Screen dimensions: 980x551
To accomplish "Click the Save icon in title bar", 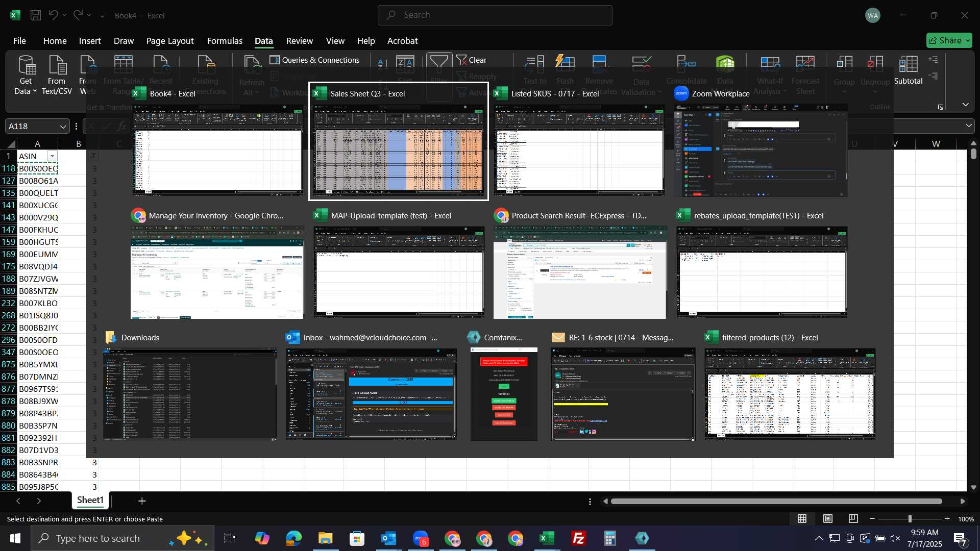I will 36,15.
